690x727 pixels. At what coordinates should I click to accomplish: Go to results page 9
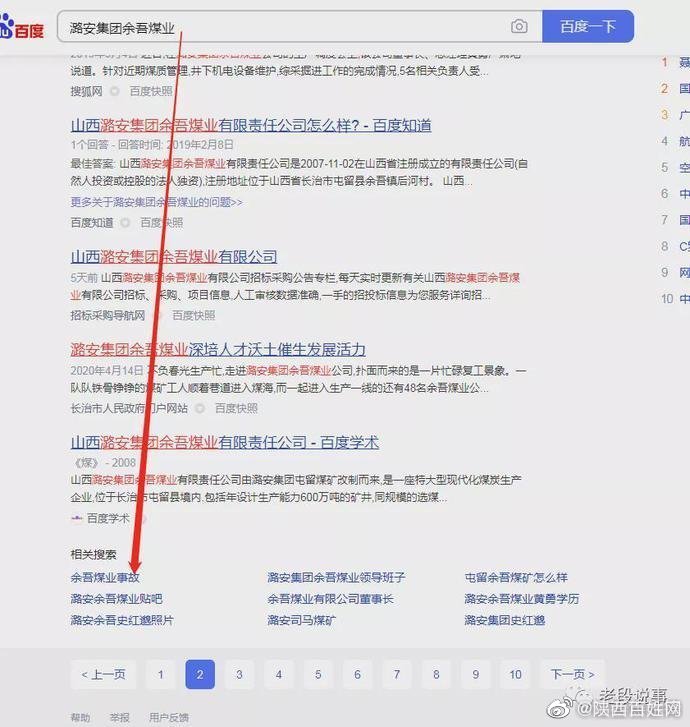click(476, 674)
